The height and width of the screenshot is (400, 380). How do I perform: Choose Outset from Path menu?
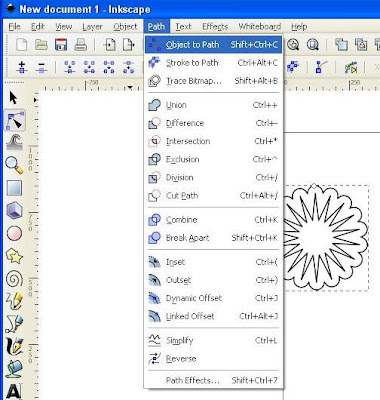213,280
